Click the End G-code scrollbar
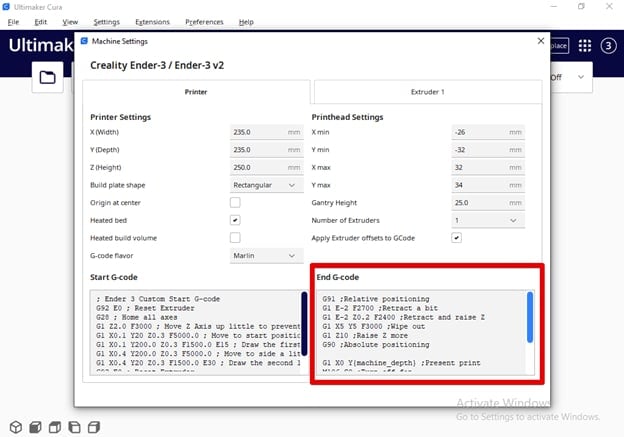The image size is (624, 437). pyautogui.click(x=530, y=317)
